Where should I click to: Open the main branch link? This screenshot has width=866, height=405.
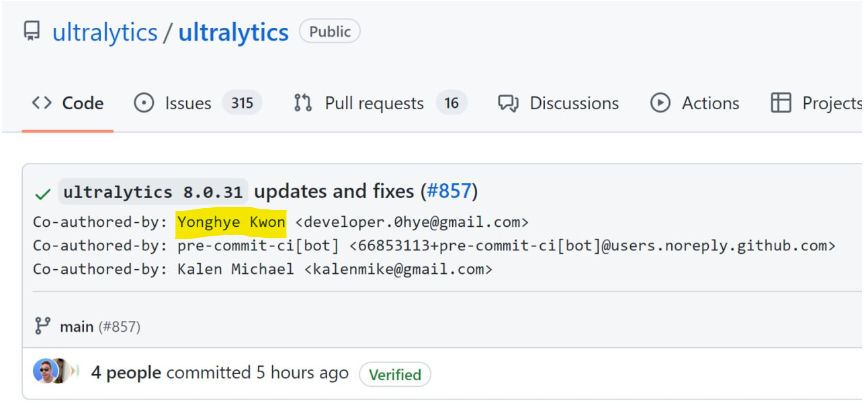(x=76, y=327)
